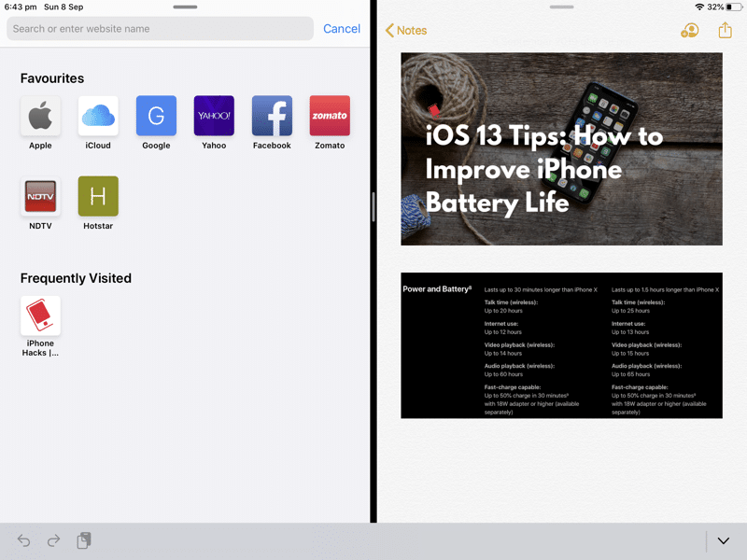
Task: Open the NDTV favourite
Action: pos(40,197)
